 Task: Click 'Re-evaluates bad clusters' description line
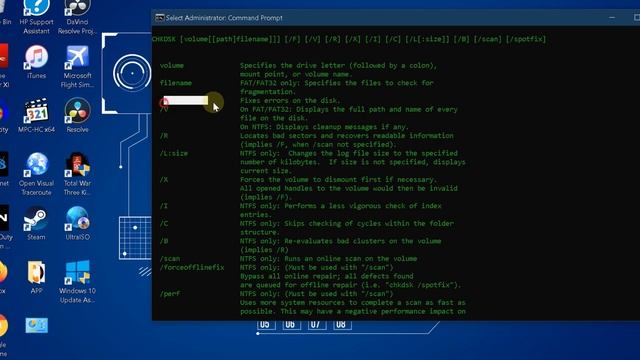(x=340, y=241)
